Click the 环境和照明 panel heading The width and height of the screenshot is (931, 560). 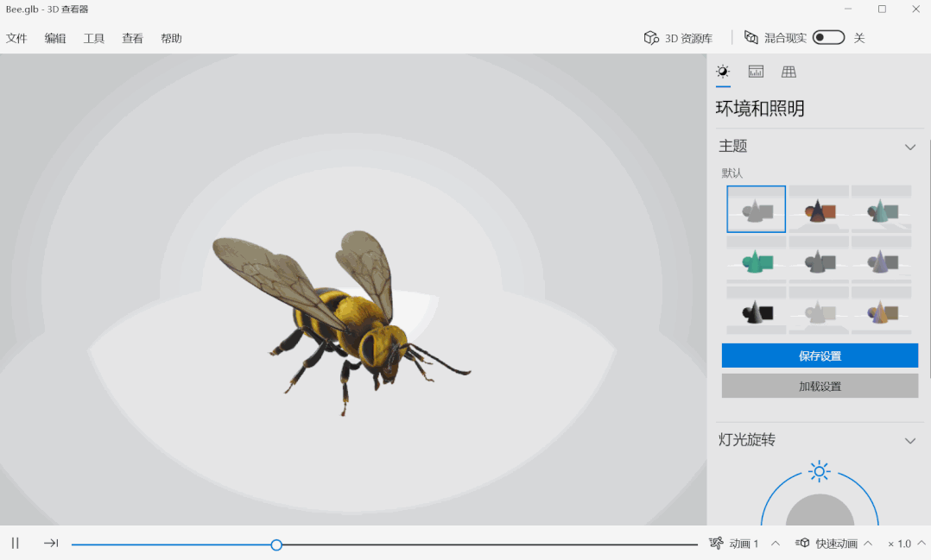point(760,108)
